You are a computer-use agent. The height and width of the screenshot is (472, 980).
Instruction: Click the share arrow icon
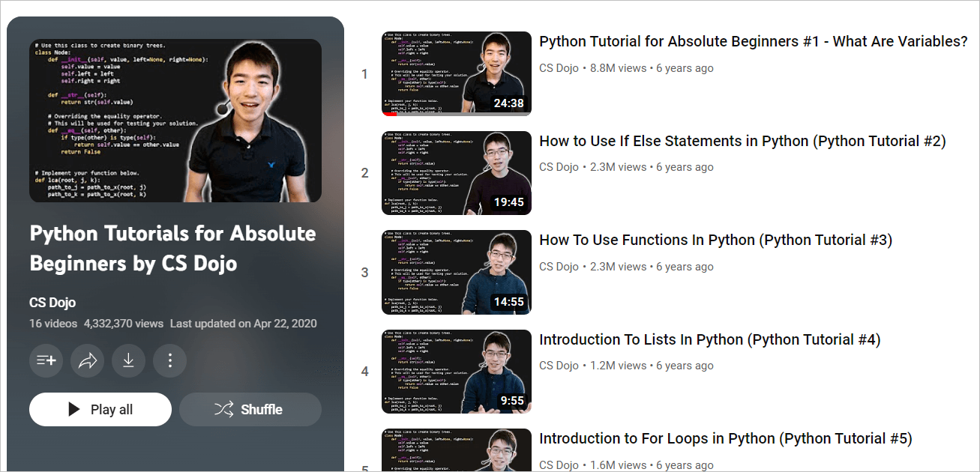point(88,360)
